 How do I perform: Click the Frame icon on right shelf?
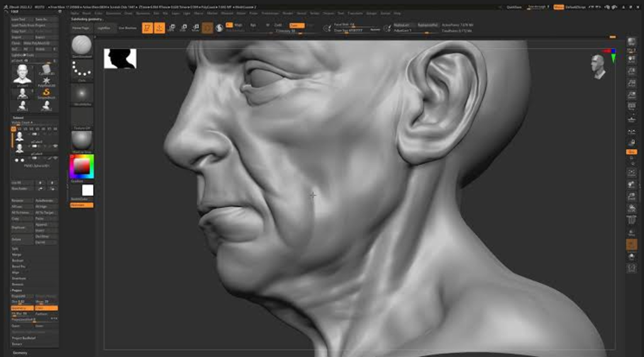(631, 172)
